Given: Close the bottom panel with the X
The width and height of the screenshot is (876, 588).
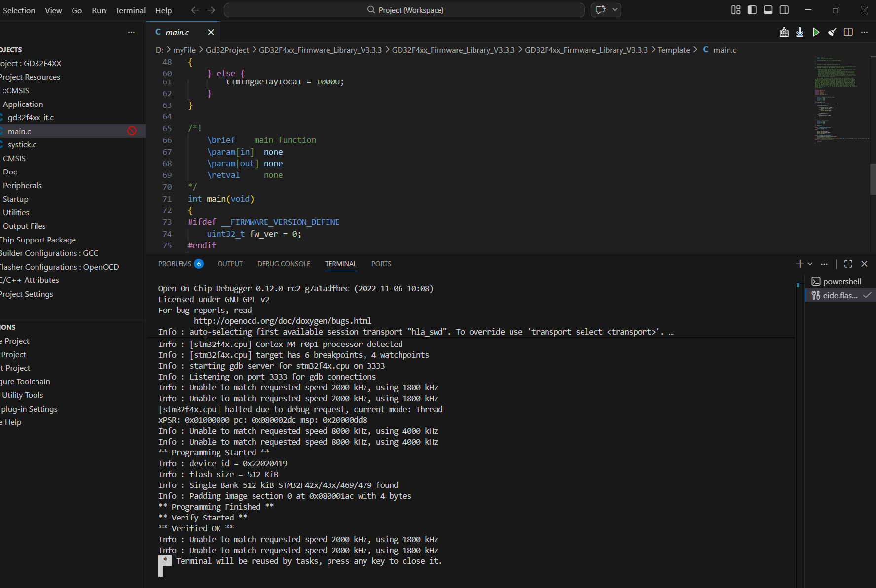Looking at the screenshot, I should pos(864,264).
